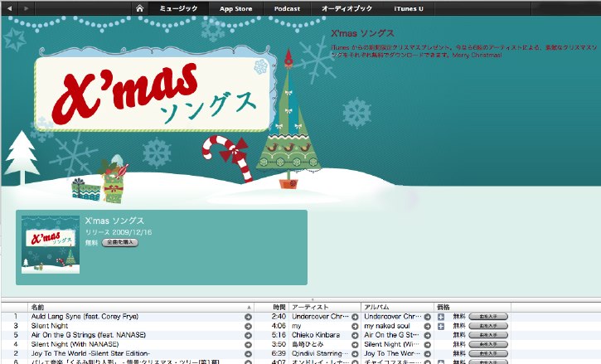The height and width of the screenshot is (364, 601).
Task: Sort by the 名前 column header
Action: (x=141, y=308)
